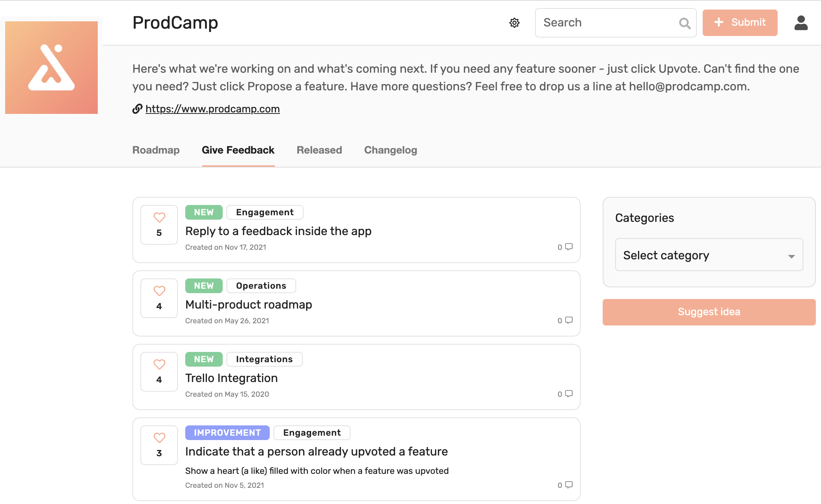This screenshot has width=821, height=504.
Task: Open the 'Multi-product roadmap' idea
Action: pyautogui.click(x=248, y=305)
